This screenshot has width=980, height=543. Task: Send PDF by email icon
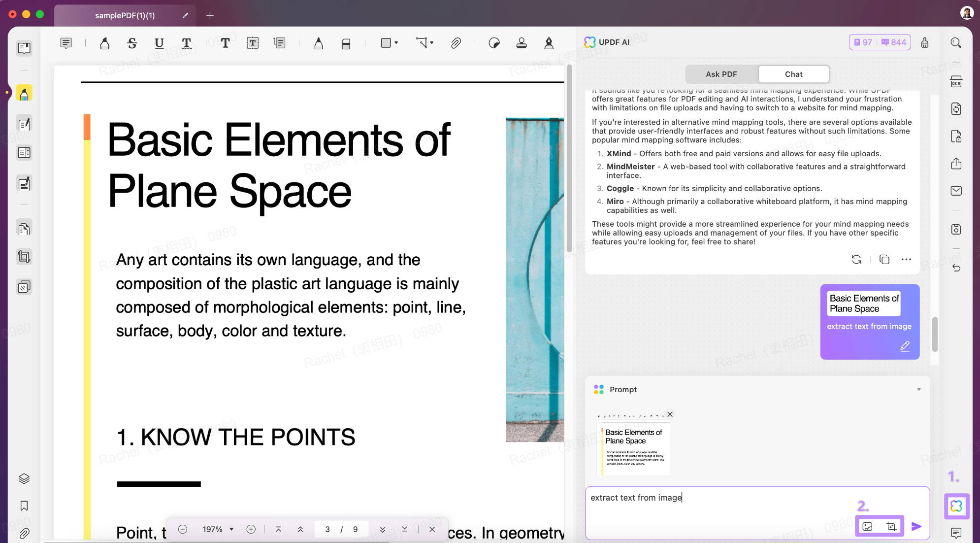[956, 191]
